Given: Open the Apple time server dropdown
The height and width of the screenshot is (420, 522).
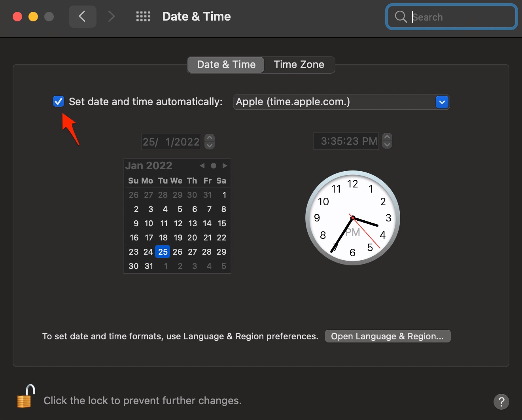Looking at the screenshot, I should [442, 102].
